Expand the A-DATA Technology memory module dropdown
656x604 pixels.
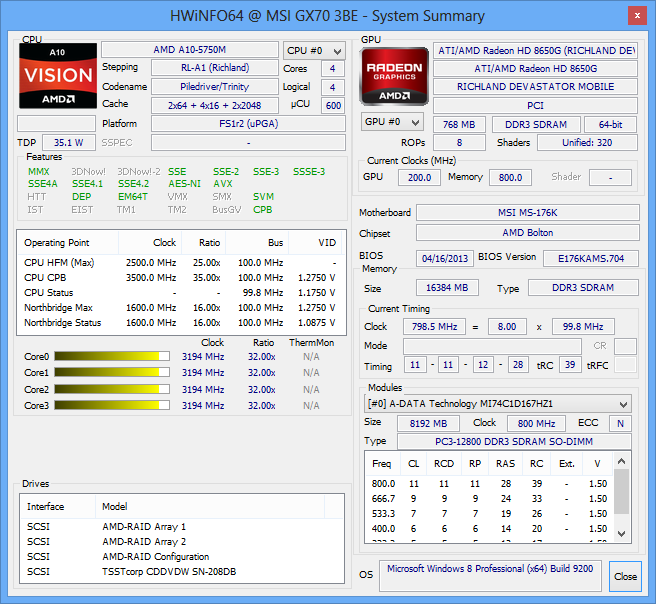click(x=498, y=404)
